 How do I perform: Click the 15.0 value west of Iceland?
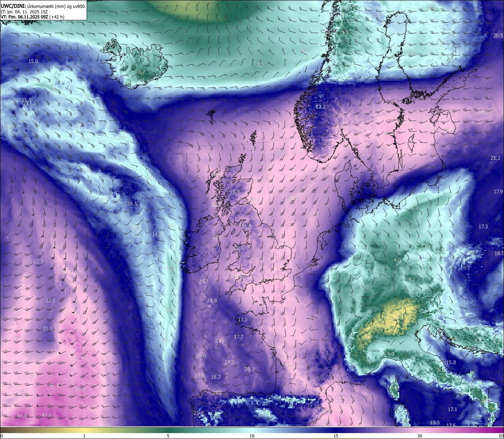(x=33, y=61)
